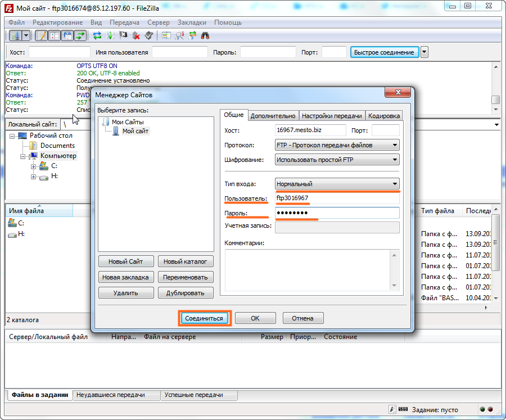The image size is (506, 420).
Task: Open directory listing filters icon
Action: [x=166, y=35]
